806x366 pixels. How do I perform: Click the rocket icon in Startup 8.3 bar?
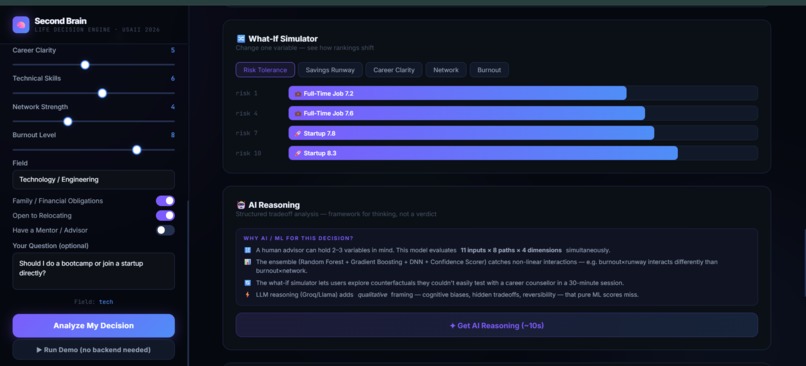(298, 153)
